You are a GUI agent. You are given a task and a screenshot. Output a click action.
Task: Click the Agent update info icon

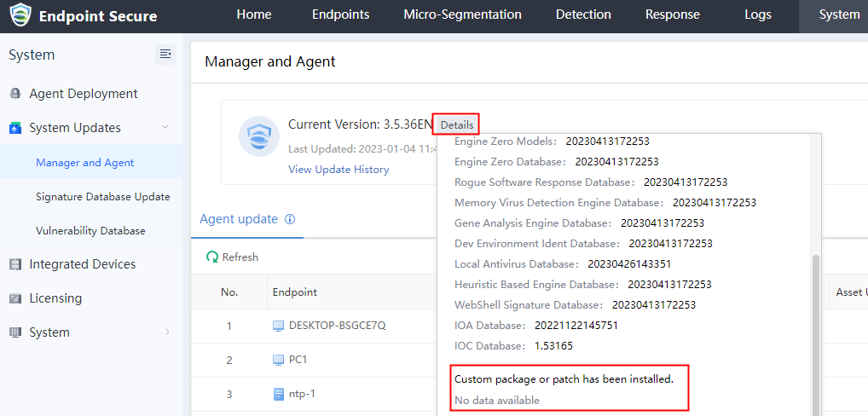[x=290, y=219]
